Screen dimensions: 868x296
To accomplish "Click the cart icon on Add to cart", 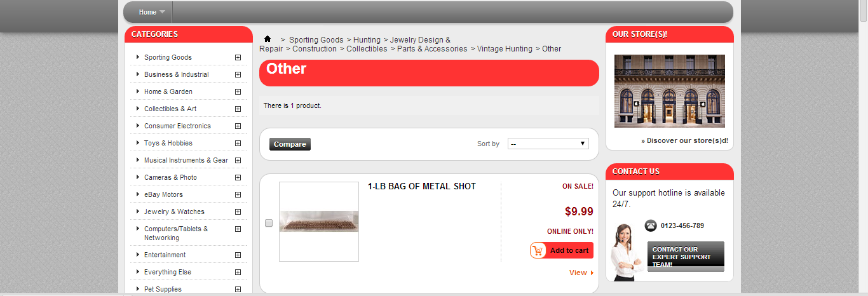I will click(539, 250).
